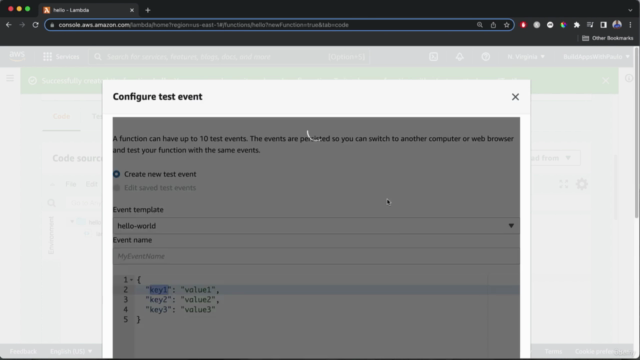Open a new browser tab
Viewport: 640px width, 360px height.
coord(148,10)
